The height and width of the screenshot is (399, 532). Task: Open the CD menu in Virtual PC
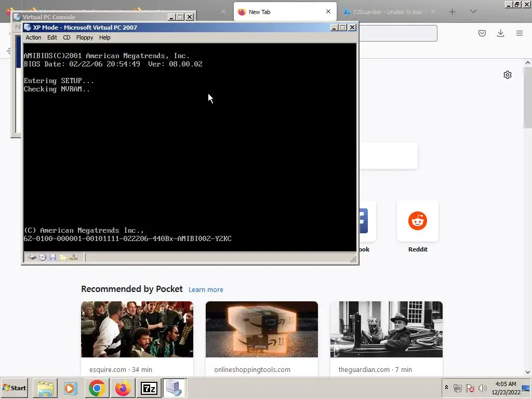(66, 37)
